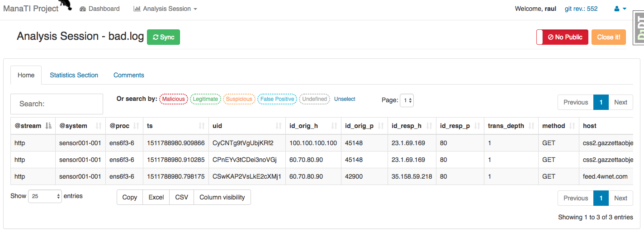Sort by the method column icon
Viewport: 644px width, 237px height.
tap(573, 126)
